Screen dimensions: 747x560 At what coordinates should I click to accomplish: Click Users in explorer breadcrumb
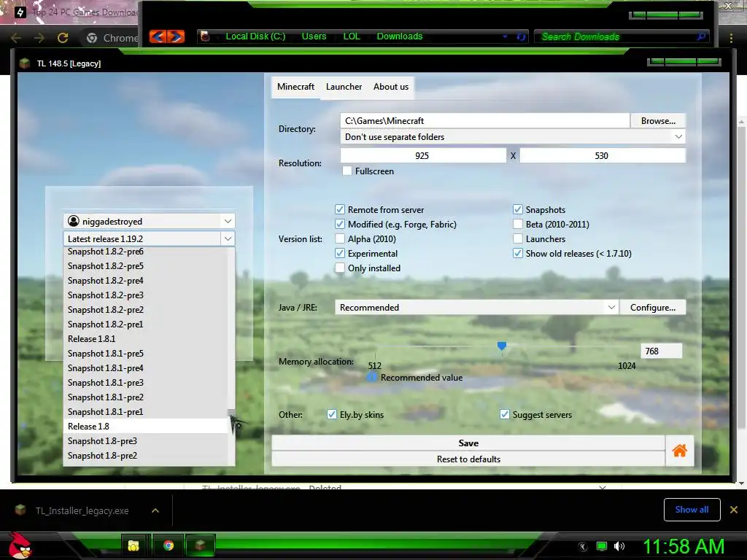point(314,36)
